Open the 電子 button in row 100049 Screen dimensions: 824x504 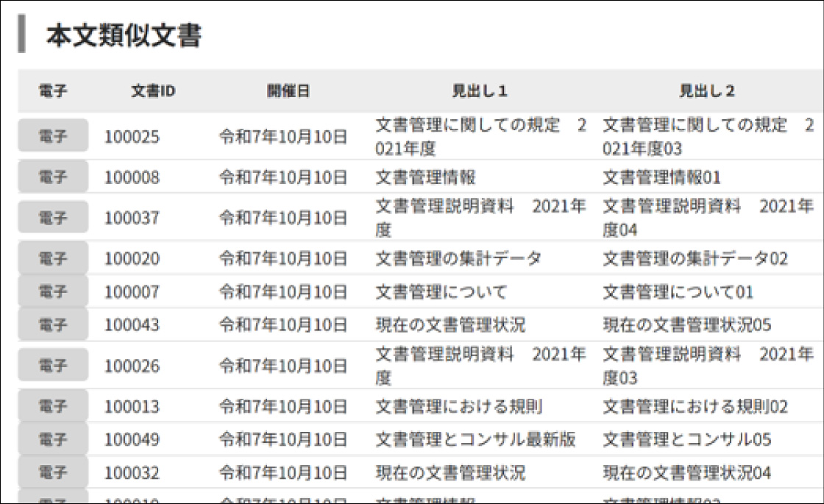(x=53, y=439)
